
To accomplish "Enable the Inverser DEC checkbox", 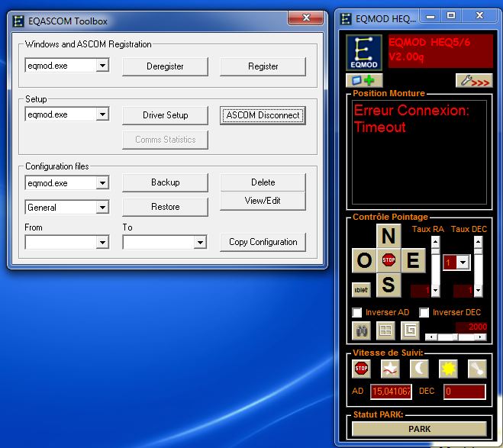I will click(424, 312).
